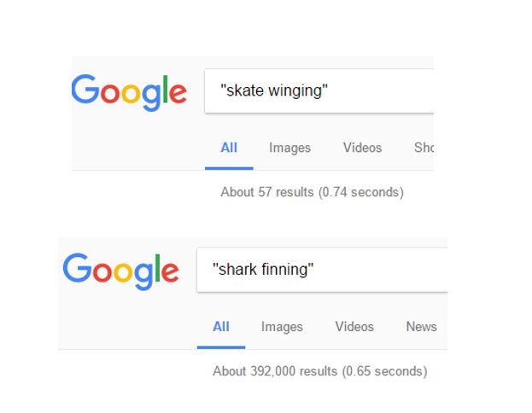Open the cut-off Shopping tab in top search
The image size is (532, 413).
pyautogui.click(x=424, y=148)
